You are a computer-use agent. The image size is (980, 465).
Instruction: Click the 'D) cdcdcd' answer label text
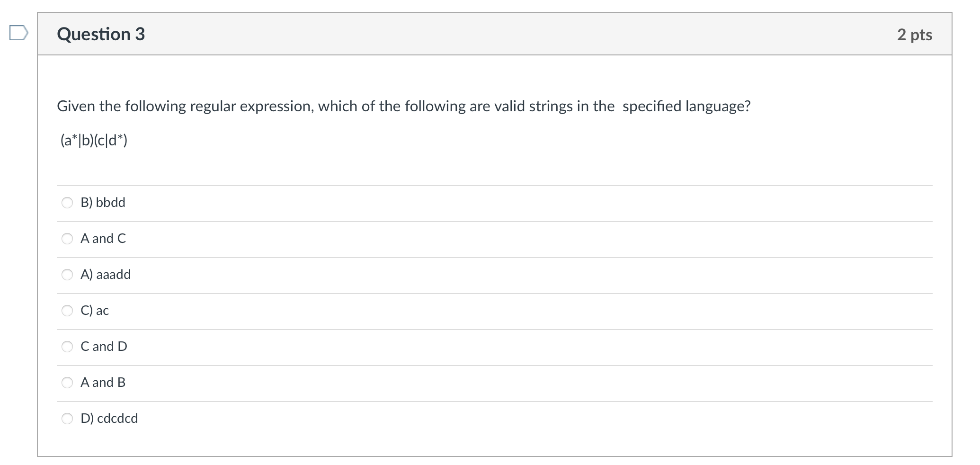click(109, 419)
